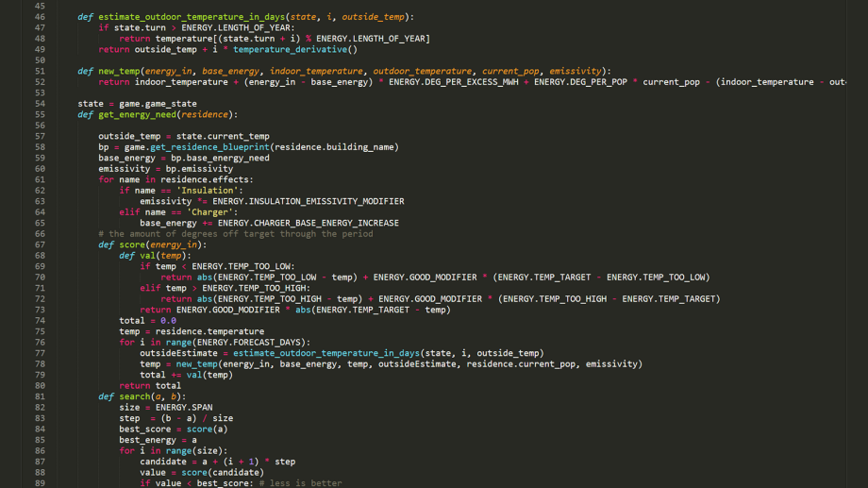This screenshot has width=868, height=488.
Task: Click line number 46 in the gutter
Action: coord(40,17)
